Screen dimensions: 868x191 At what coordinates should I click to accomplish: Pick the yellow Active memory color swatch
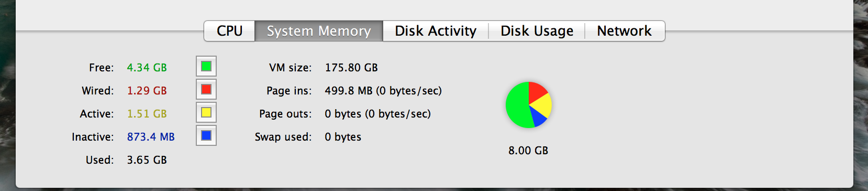pyautogui.click(x=206, y=112)
